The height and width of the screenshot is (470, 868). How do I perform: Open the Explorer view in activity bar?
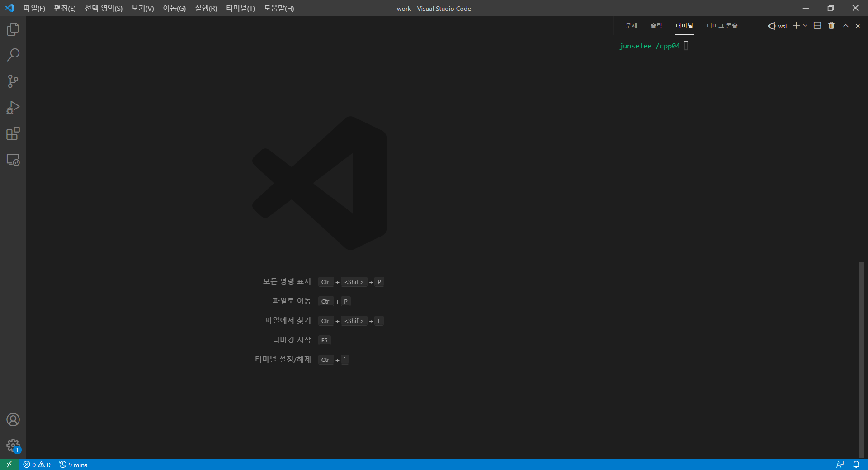13,29
